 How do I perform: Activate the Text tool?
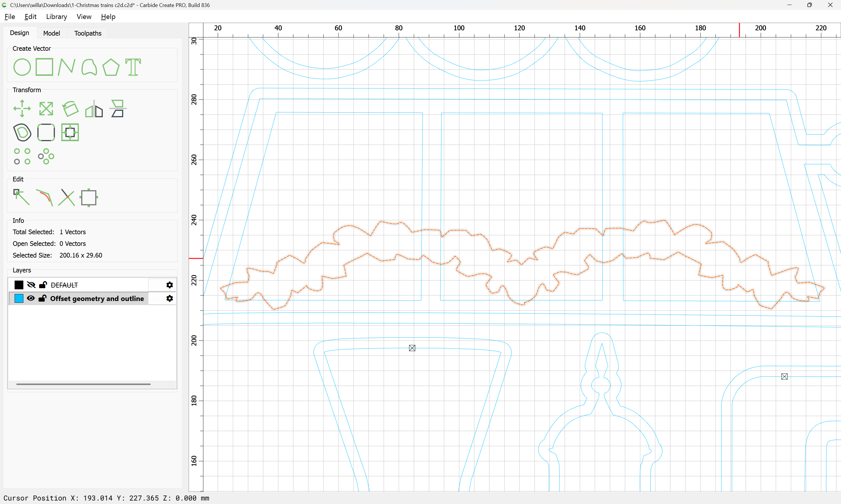click(x=133, y=67)
